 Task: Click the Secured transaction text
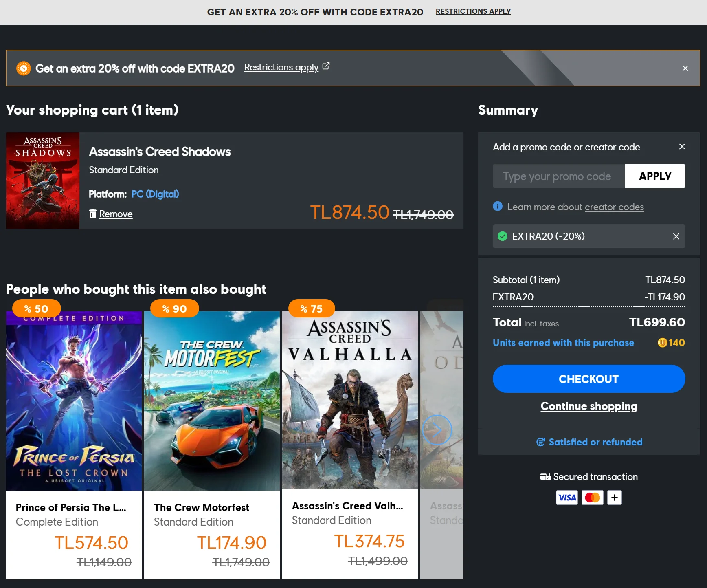click(595, 477)
